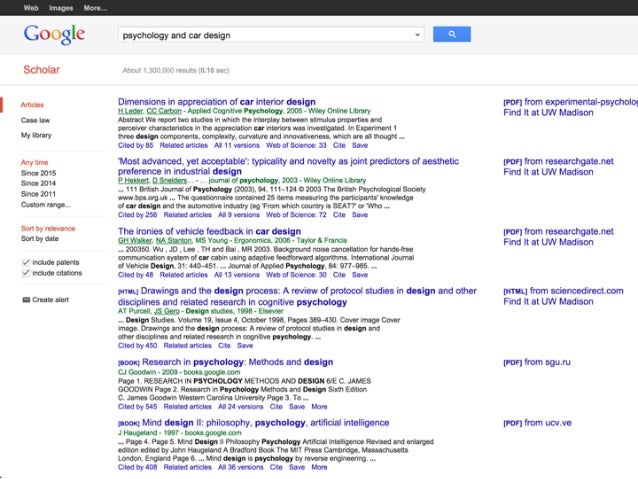The width and height of the screenshot is (638, 479).
Task: Open 'Dimensions in appreciation of car interior design'
Action: 217,102
